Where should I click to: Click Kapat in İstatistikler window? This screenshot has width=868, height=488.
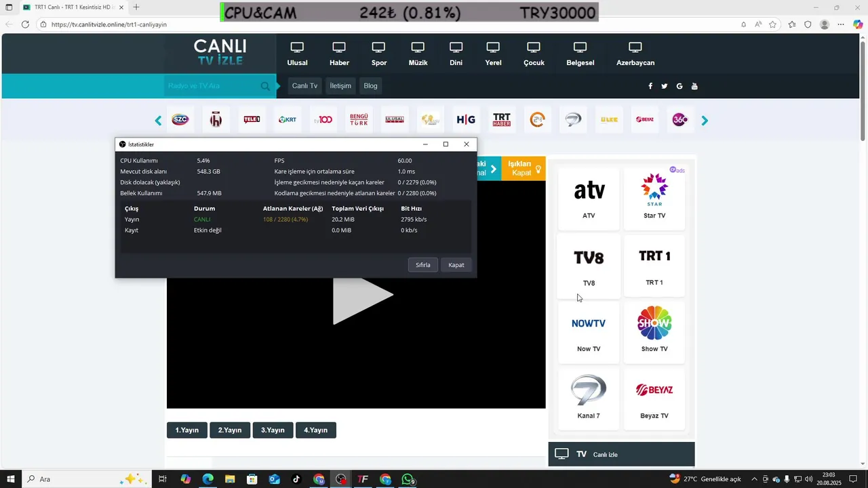click(456, 265)
